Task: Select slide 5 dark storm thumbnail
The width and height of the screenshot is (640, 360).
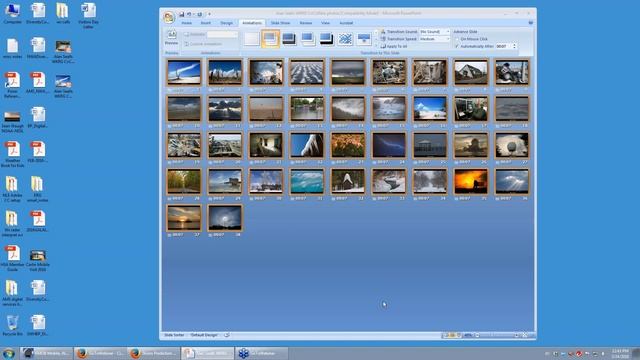Action: coord(348,72)
